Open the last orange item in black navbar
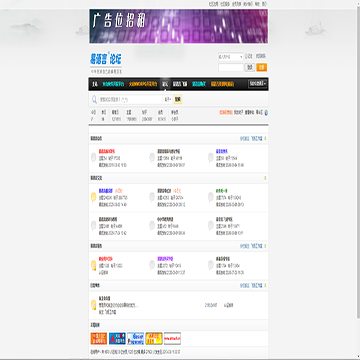Screen dimensions: 360x360 point(222,84)
